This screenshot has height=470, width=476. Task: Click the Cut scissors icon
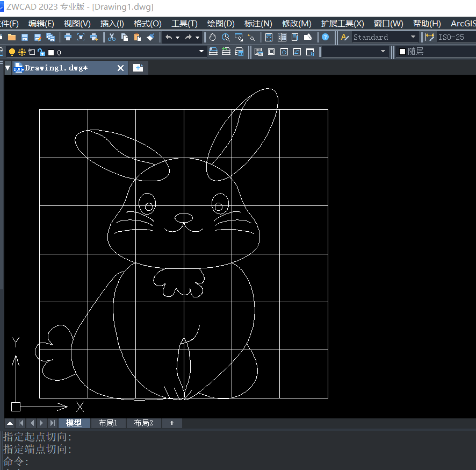coord(112,37)
